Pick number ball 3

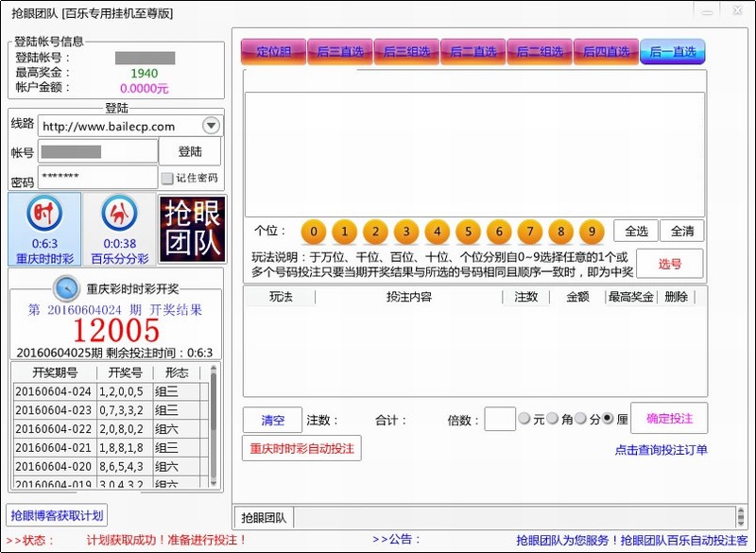[406, 232]
